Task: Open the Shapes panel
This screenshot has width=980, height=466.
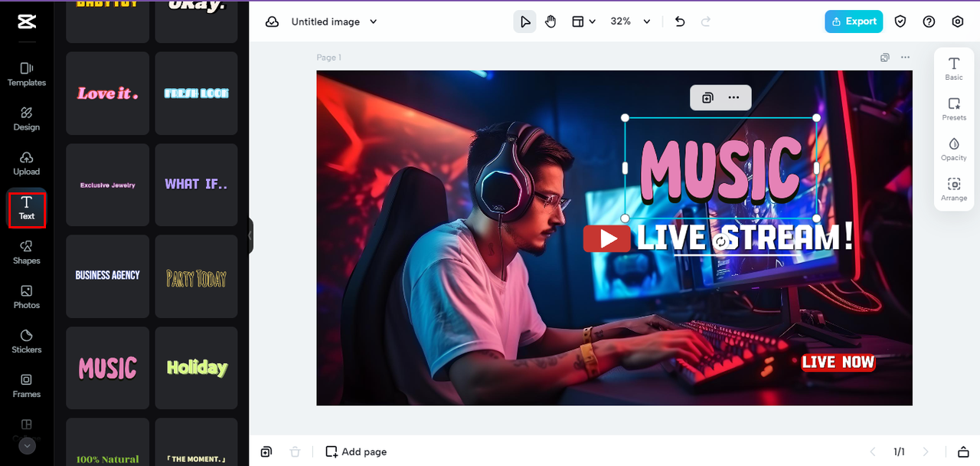Action: (27, 252)
